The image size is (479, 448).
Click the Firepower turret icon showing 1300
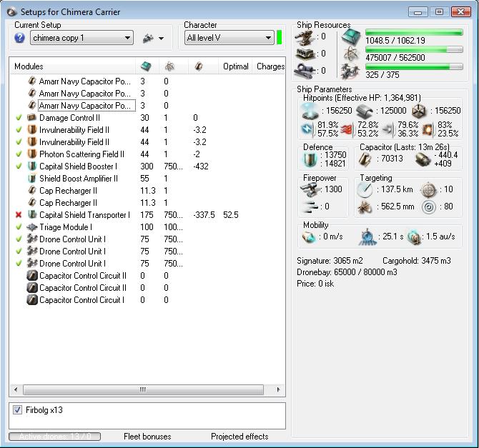tap(309, 189)
